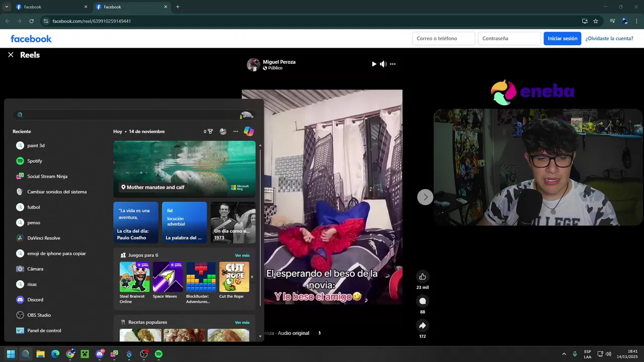Open search panel three-dots options
This screenshot has height=362, width=644.
[x=235, y=131]
